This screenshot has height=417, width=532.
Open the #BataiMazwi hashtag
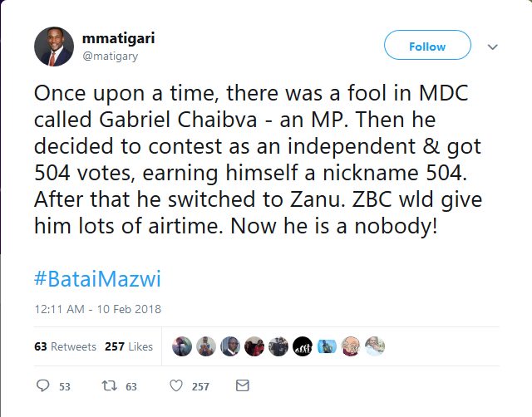[97, 278]
